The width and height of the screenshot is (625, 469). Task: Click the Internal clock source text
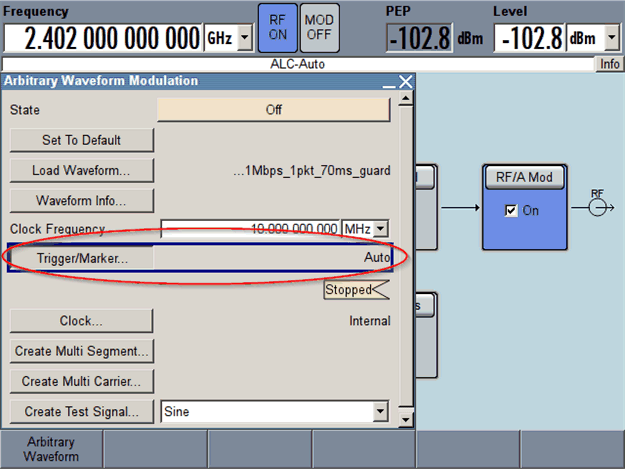click(369, 321)
